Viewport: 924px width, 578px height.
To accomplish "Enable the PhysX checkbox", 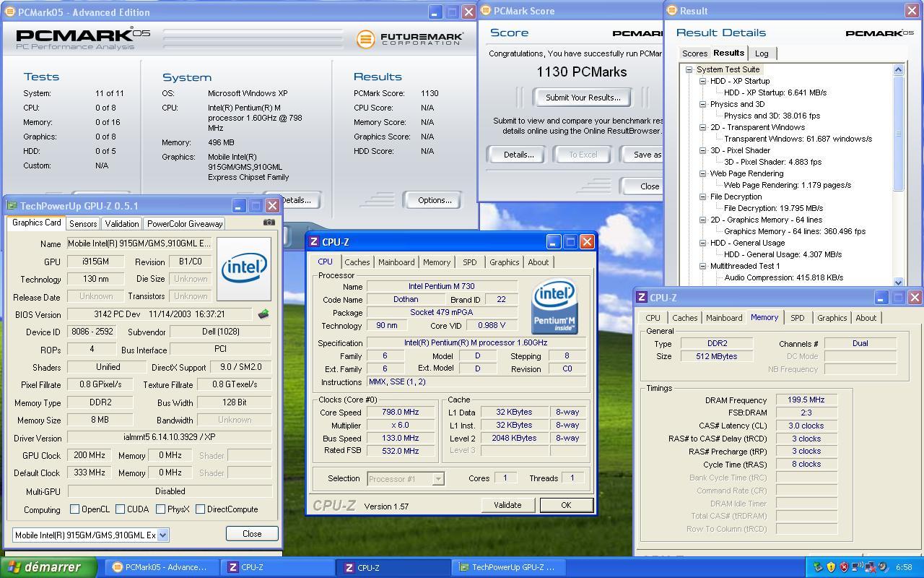I will pyautogui.click(x=160, y=509).
